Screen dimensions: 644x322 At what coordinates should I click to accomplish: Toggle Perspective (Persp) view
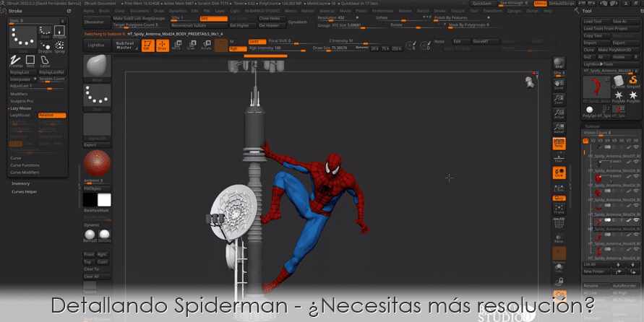coord(559,144)
